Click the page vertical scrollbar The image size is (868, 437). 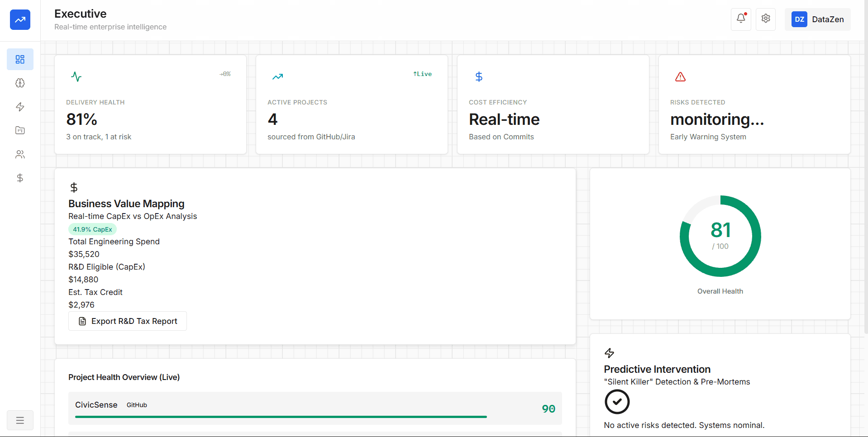(866, 167)
